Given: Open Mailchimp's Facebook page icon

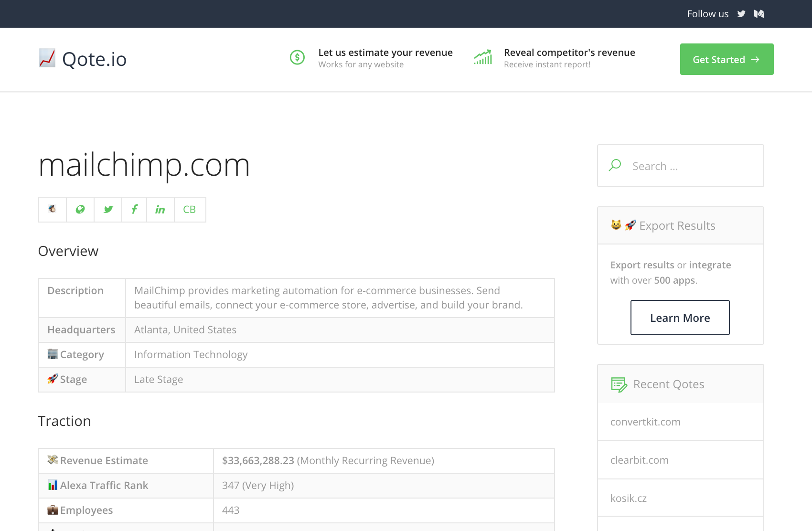Looking at the screenshot, I should 135,209.
